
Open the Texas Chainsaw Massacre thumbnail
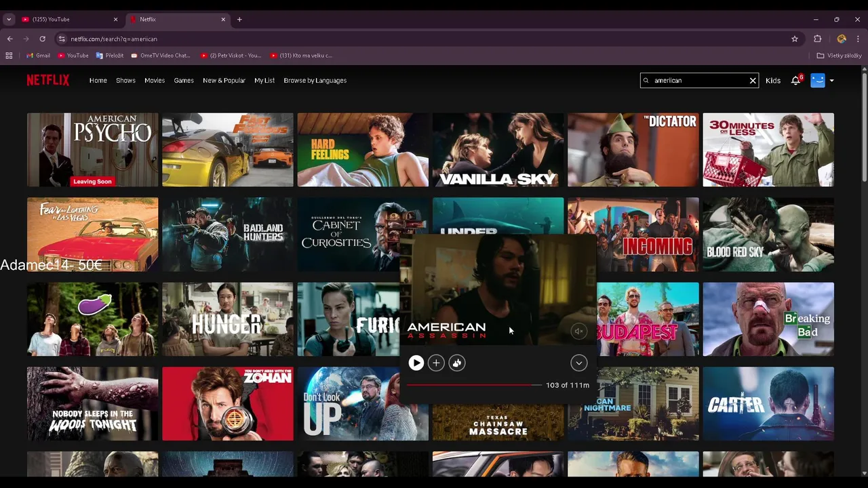point(498,423)
